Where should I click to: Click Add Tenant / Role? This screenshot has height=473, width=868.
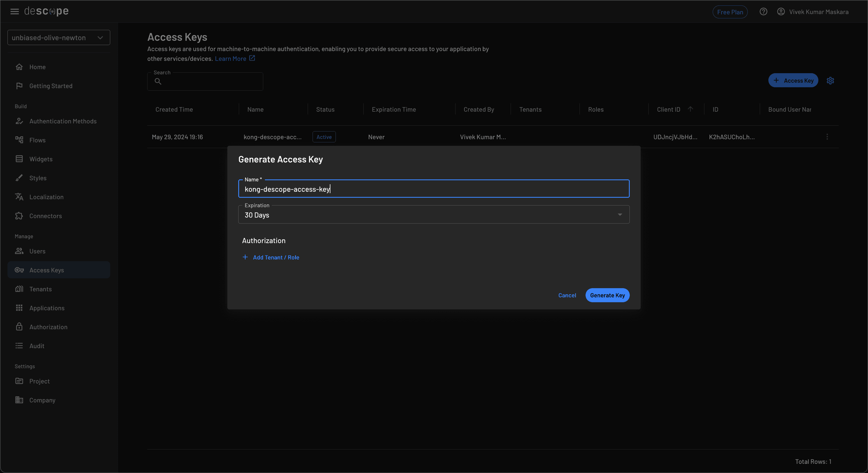[276, 257]
